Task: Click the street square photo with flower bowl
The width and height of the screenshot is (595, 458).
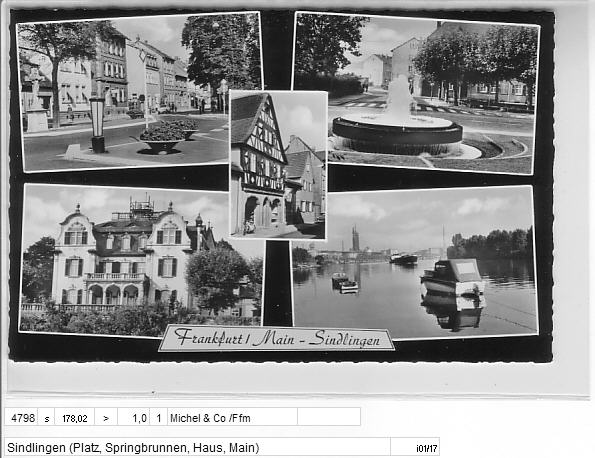Action: tap(140, 92)
